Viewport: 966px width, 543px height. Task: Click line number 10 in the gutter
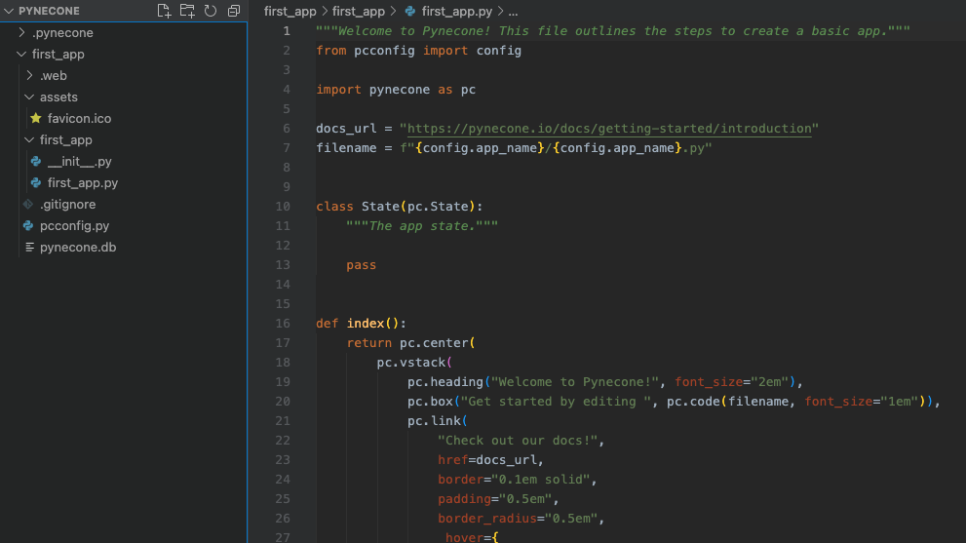(282, 206)
